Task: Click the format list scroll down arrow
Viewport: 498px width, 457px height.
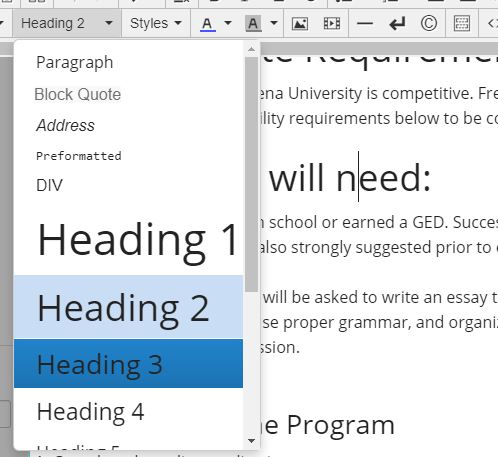Action: click(252, 441)
